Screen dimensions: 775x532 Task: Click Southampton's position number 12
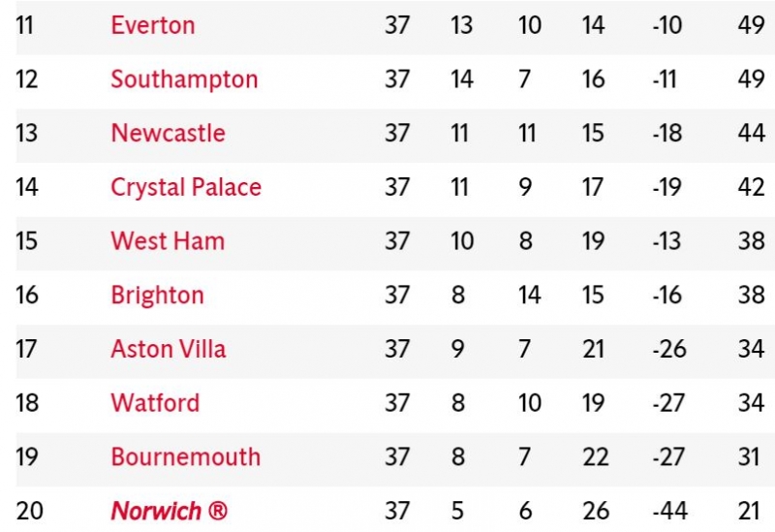coord(27,79)
